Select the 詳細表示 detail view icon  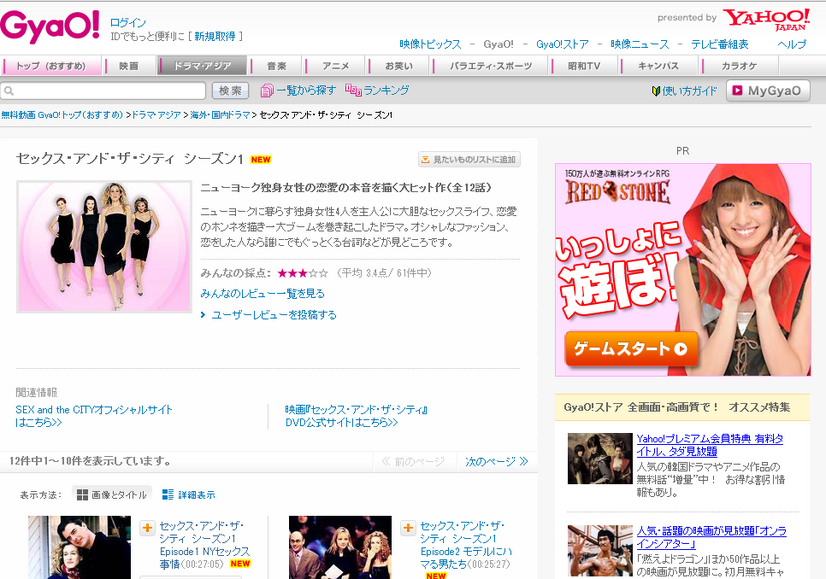(168, 495)
